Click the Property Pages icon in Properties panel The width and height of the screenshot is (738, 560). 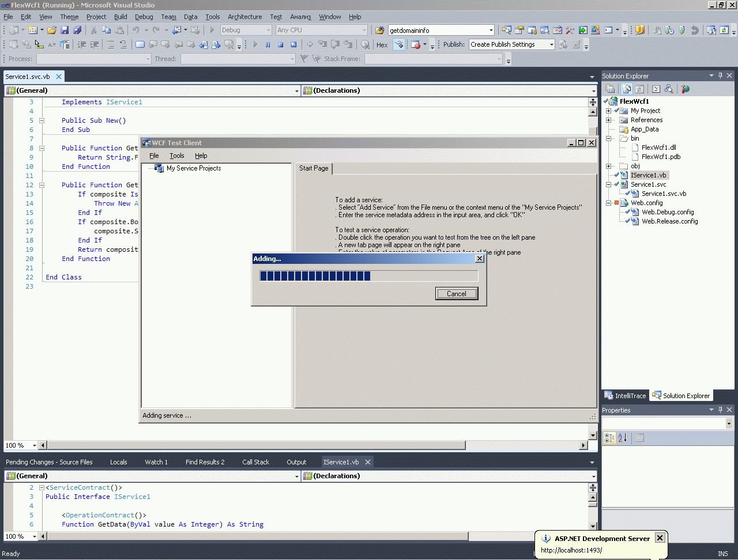(639, 438)
